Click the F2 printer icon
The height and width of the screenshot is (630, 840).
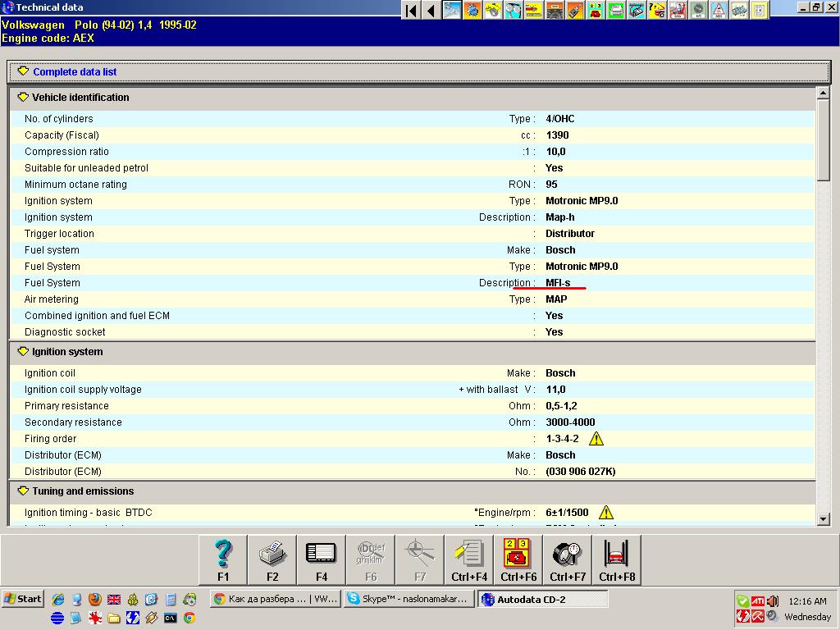(x=272, y=559)
